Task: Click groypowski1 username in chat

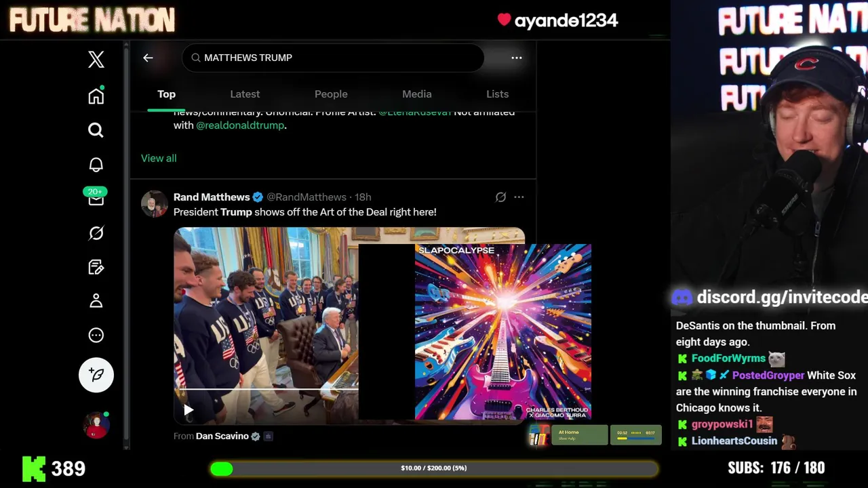Action: [x=722, y=424]
